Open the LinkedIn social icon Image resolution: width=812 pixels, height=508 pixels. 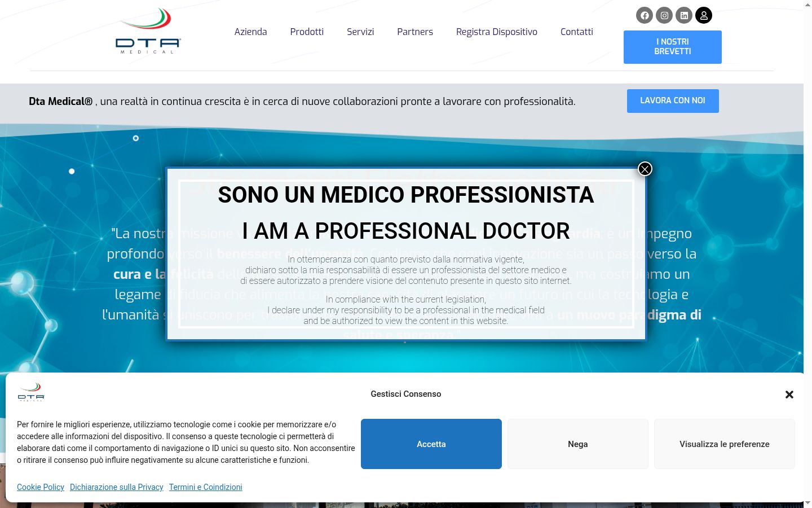[x=684, y=15]
